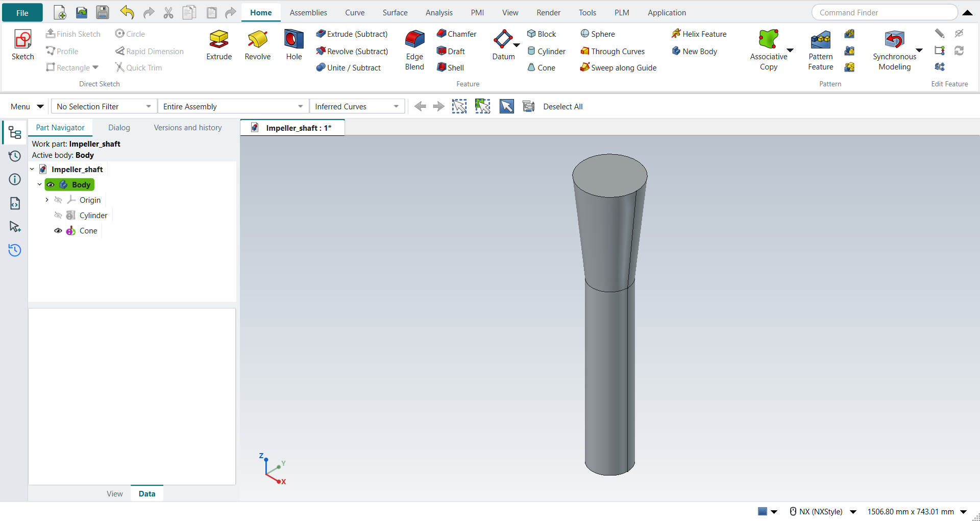Select Synchronous Modeling tool
The height and width of the screenshot is (521, 980).
[895, 50]
